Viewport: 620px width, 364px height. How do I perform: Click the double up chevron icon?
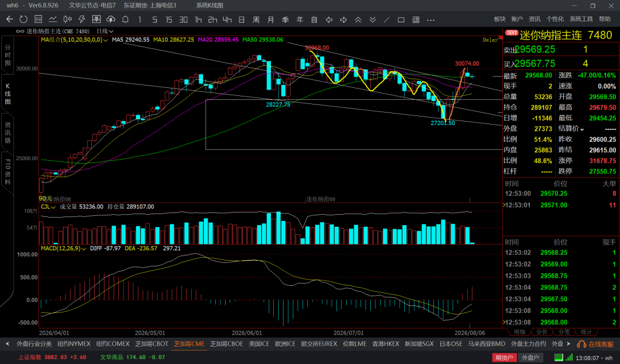[358, 20]
